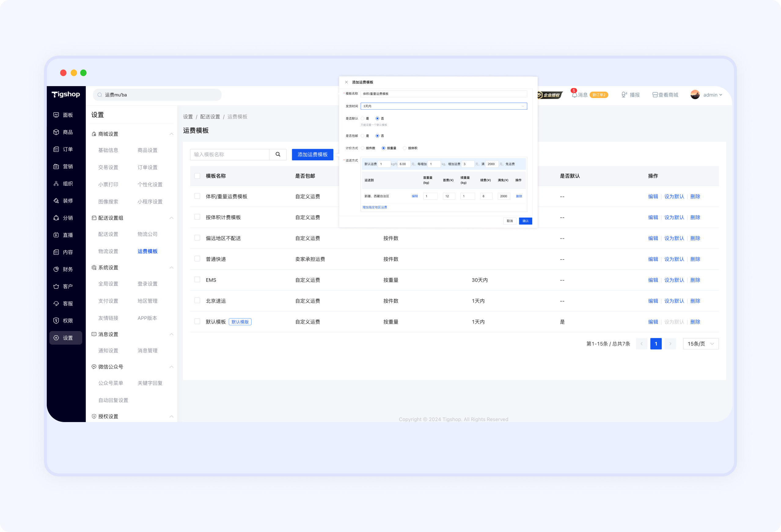Open the 15条/页 page size dropdown
781x532 pixels.
701,344
